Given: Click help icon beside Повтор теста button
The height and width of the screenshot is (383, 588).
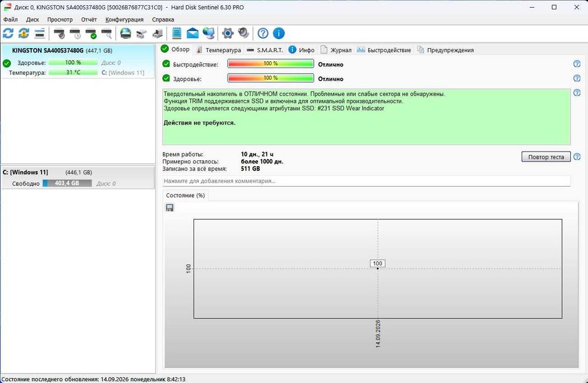Looking at the screenshot, I should [x=577, y=157].
